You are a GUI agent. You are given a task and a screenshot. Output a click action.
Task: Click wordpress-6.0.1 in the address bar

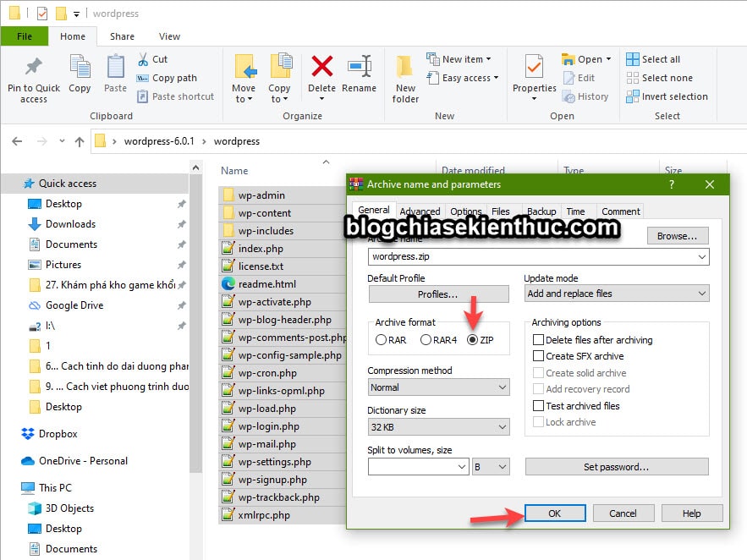pos(159,141)
